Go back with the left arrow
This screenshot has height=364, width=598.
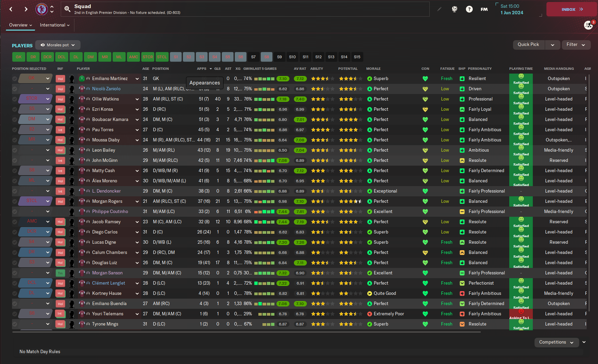pos(11,9)
